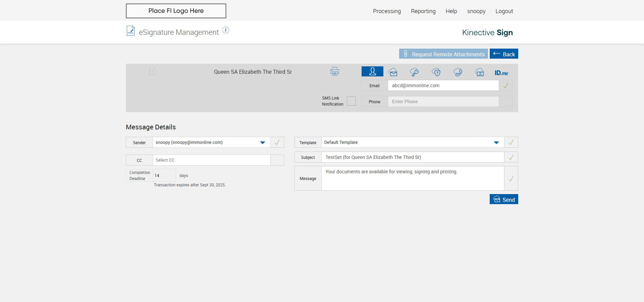Click Request Remote Attachments button
Viewport: 644px width, 302px height.
[x=443, y=54]
